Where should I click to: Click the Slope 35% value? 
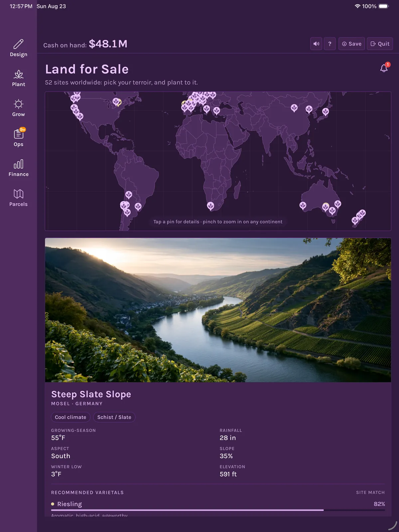point(226,456)
